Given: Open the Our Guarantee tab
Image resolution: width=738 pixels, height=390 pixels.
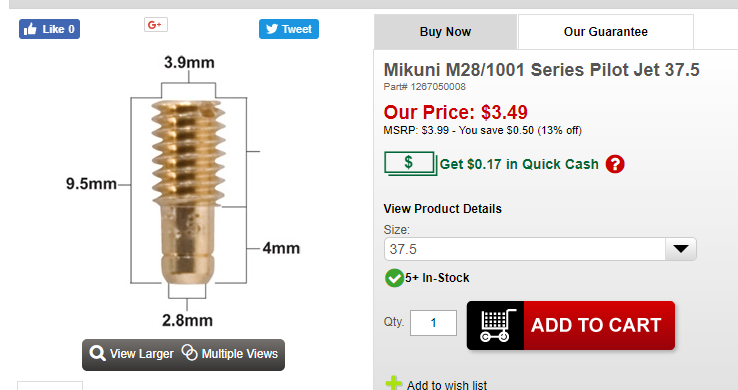Looking at the screenshot, I should (606, 32).
